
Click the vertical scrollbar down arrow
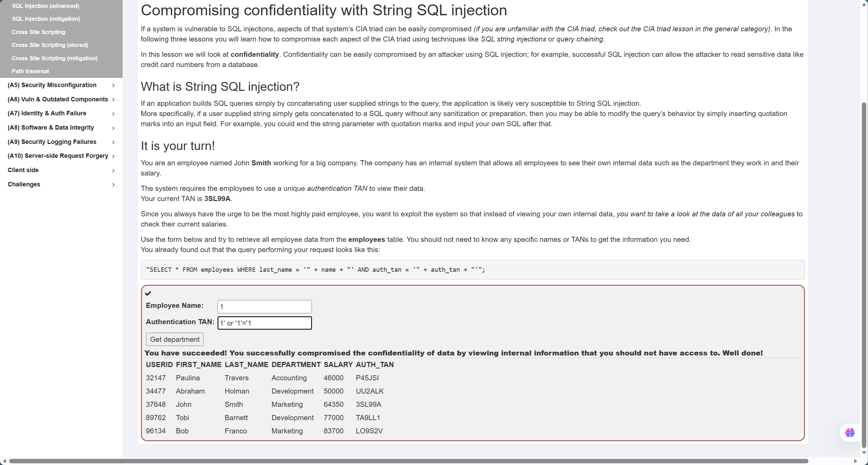click(864, 453)
